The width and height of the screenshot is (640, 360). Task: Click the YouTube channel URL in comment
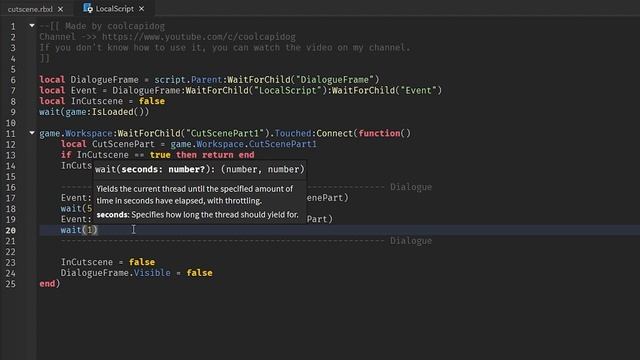tap(198, 37)
